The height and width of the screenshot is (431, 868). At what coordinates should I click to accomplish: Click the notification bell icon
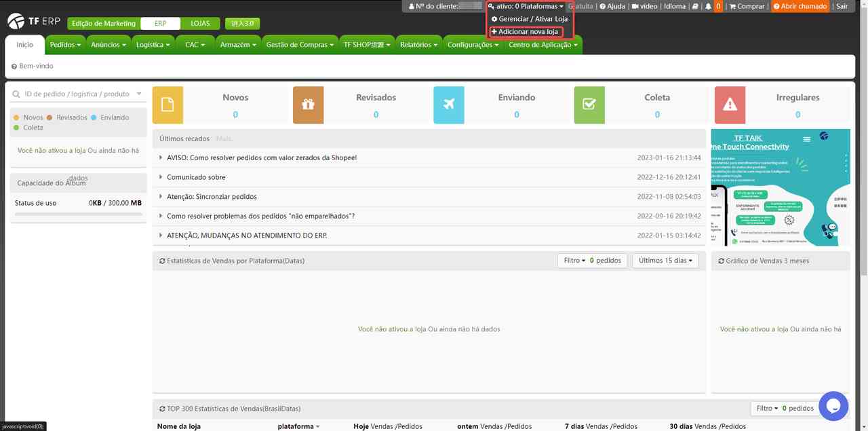click(708, 6)
